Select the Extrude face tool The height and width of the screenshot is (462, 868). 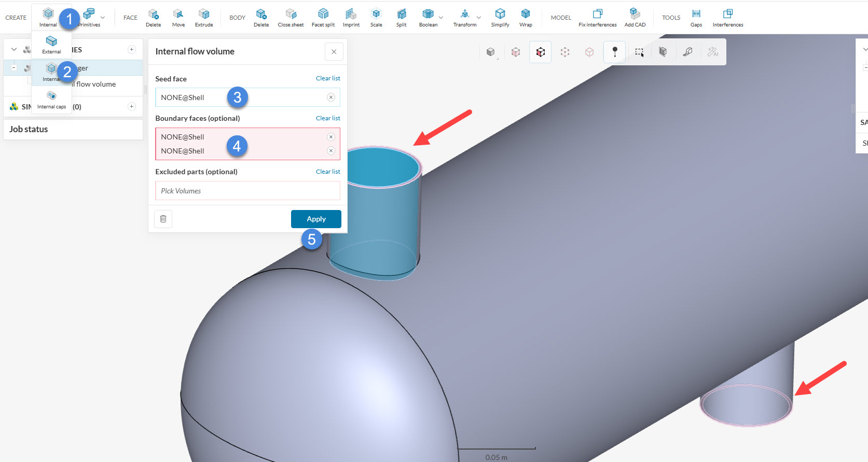pyautogui.click(x=204, y=17)
